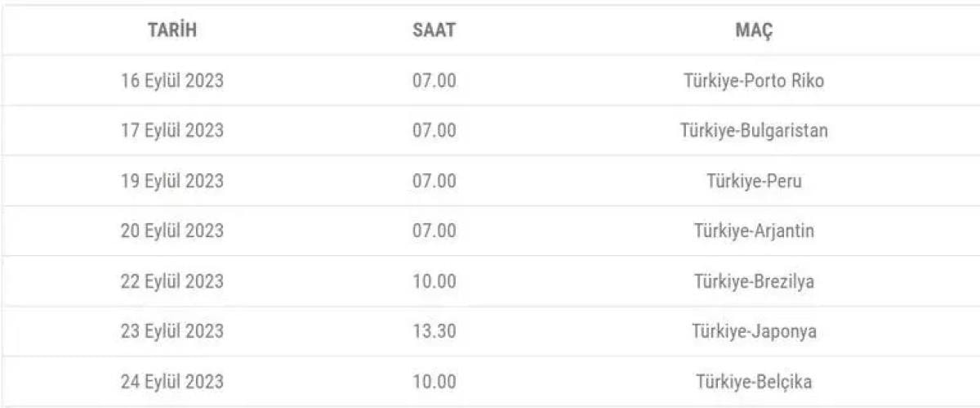
Task: Click the 19 Eylül 2023 date
Action: point(172,181)
